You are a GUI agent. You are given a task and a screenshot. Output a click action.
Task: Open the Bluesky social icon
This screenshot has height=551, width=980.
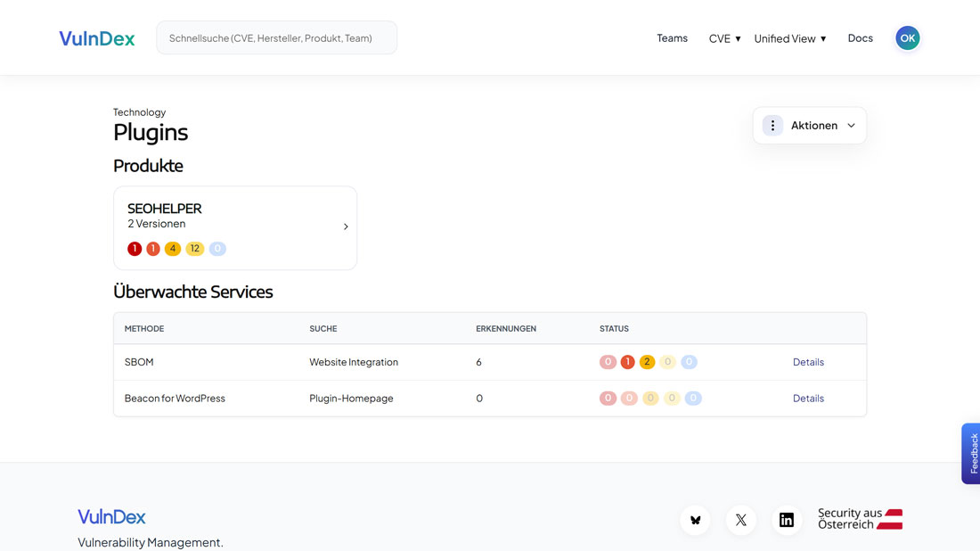pyautogui.click(x=696, y=520)
